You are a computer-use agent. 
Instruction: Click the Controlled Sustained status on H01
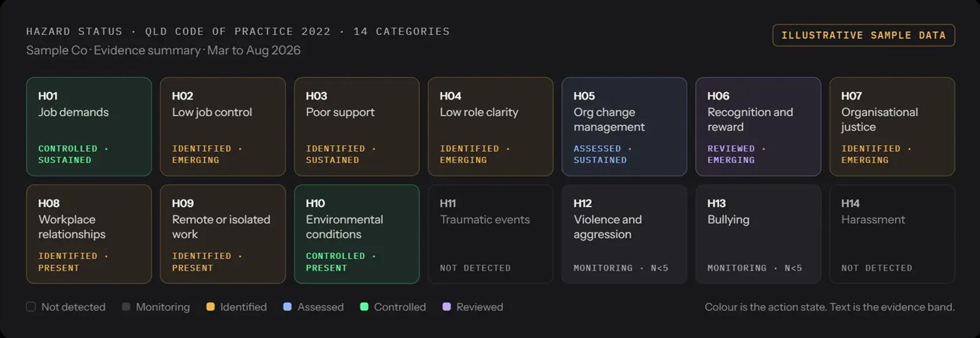click(x=73, y=154)
